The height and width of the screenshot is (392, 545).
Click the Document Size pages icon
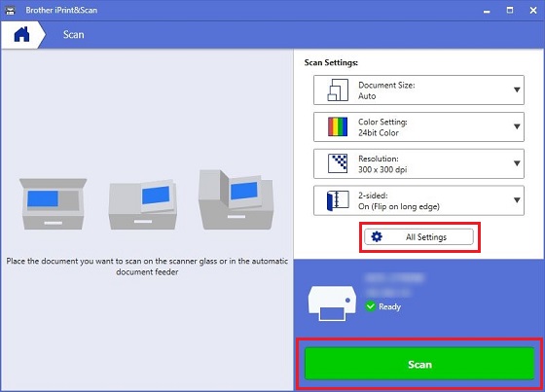(338, 90)
